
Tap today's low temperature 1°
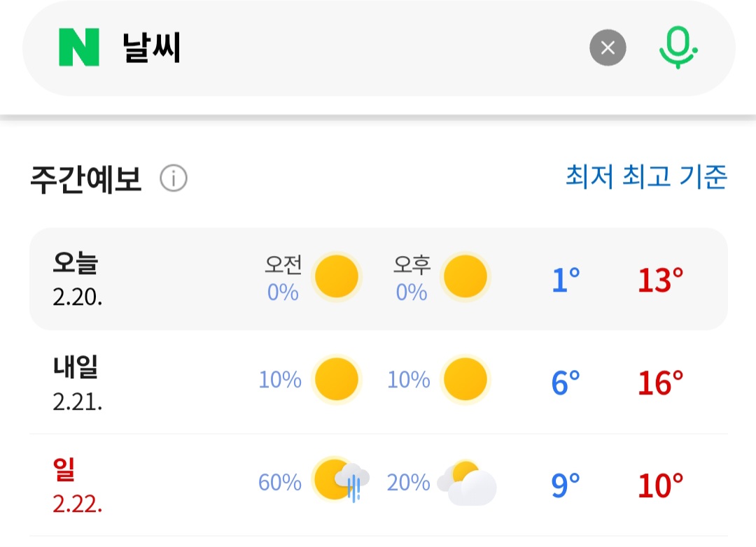click(x=566, y=279)
